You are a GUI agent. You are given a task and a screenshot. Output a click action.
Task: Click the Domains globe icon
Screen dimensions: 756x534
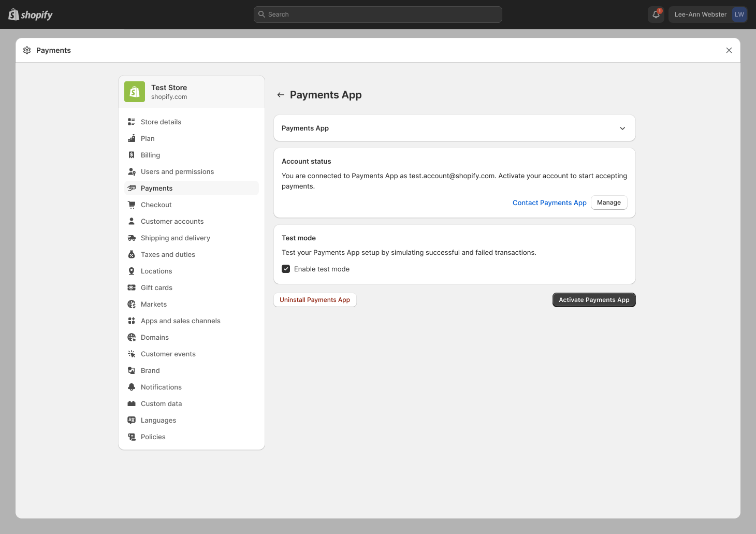click(x=132, y=337)
